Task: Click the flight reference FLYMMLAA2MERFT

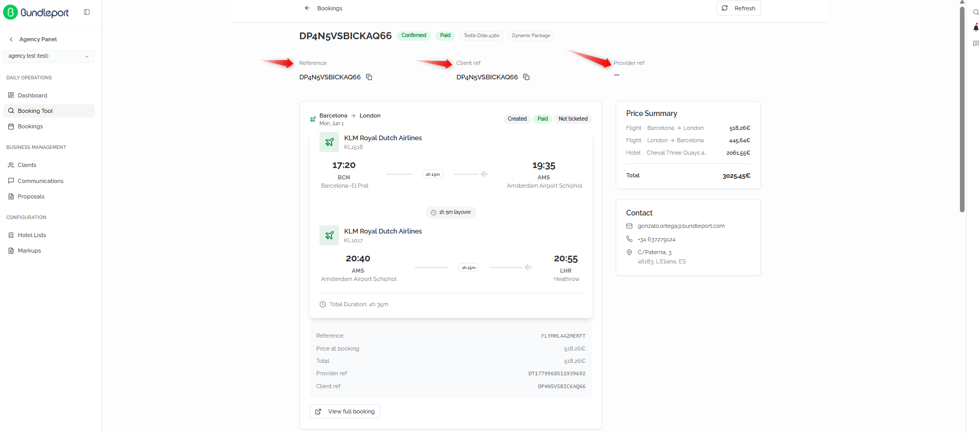Action: 563,336
